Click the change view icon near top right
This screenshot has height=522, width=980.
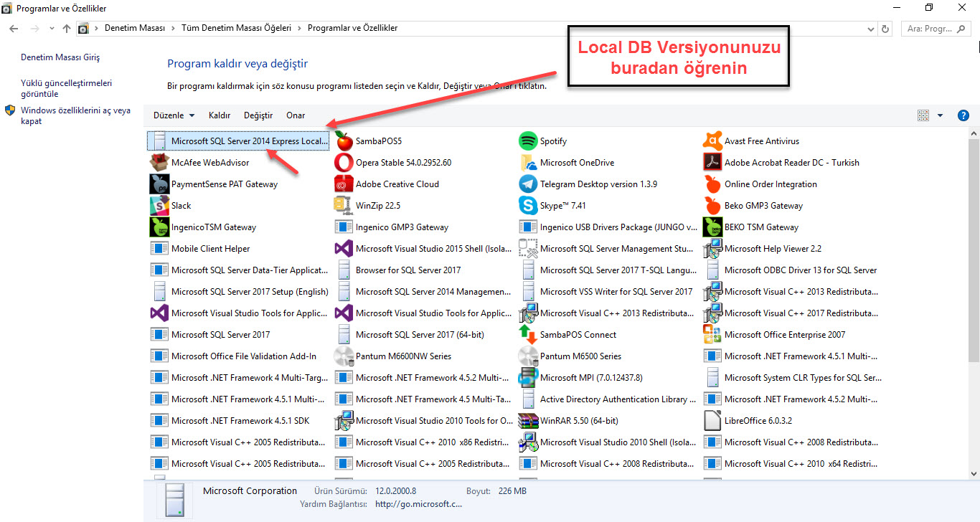point(923,115)
